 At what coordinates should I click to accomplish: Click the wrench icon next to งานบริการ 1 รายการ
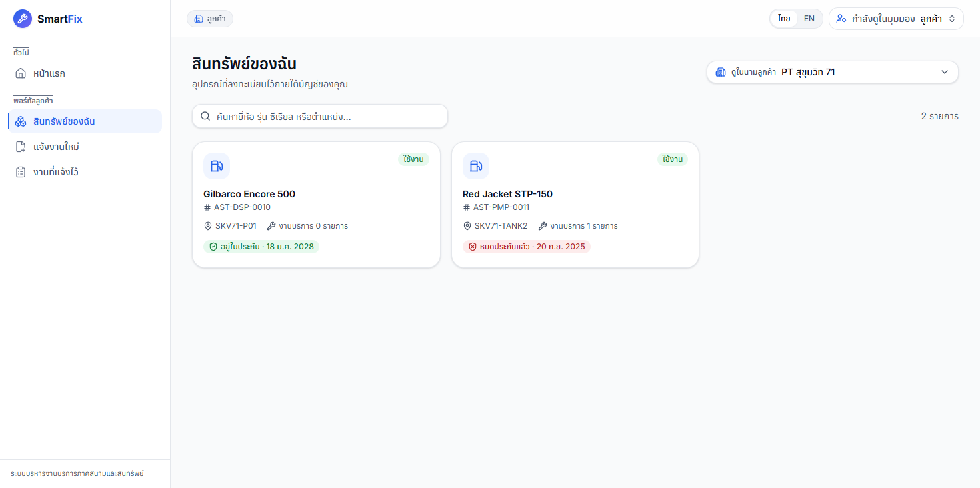tap(543, 226)
